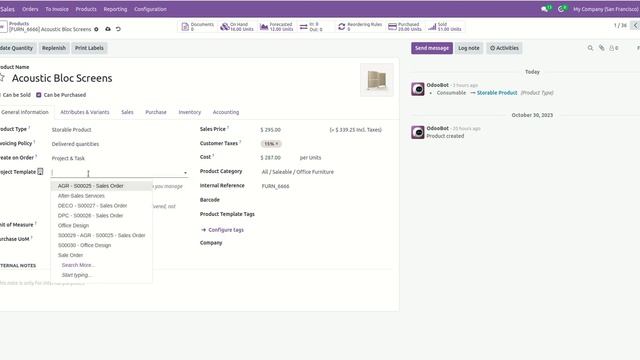This screenshot has width=640, height=360.
Task: Select Office Design option in list
Action: tap(102, 225)
